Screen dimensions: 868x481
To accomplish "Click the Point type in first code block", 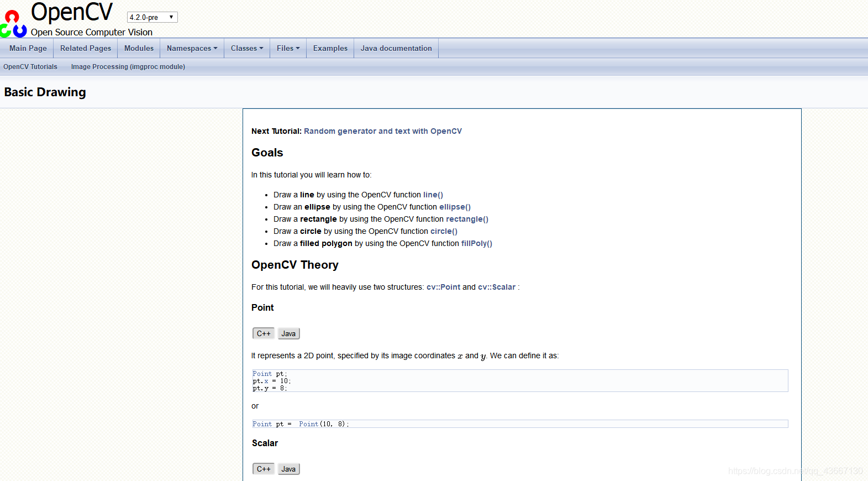I will [262, 374].
